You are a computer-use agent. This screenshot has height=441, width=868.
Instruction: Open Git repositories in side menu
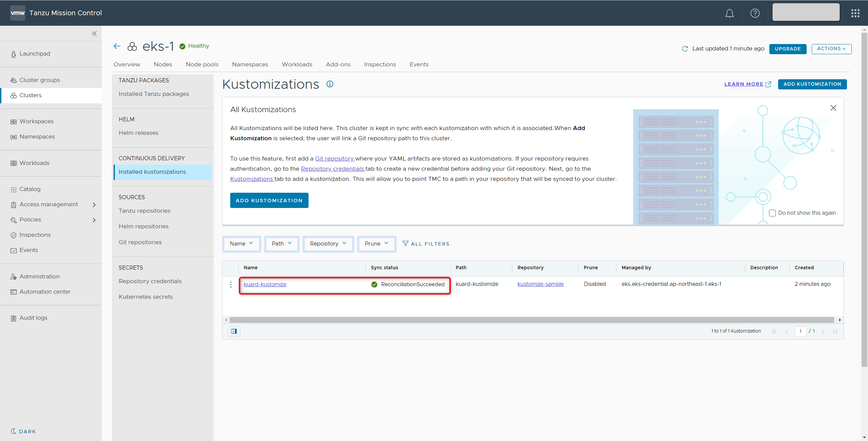pyautogui.click(x=140, y=242)
